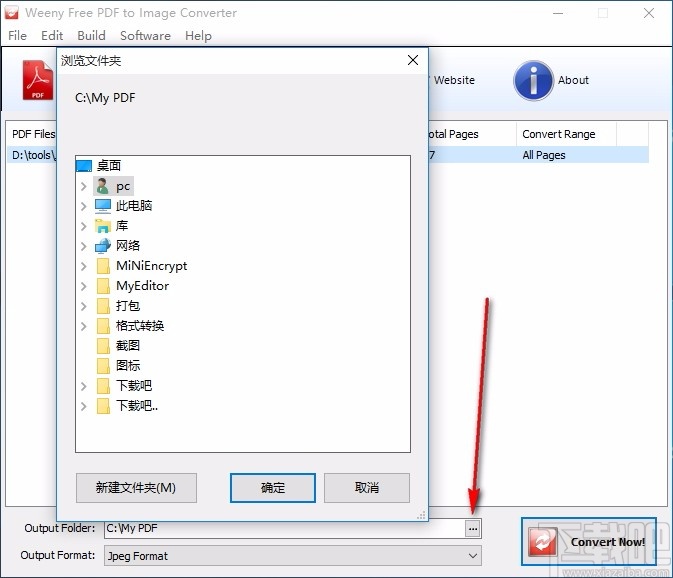This screenshot has width=673, height=578.
Task: Click the output folder browse (...) button
Action: coord(473,529)
